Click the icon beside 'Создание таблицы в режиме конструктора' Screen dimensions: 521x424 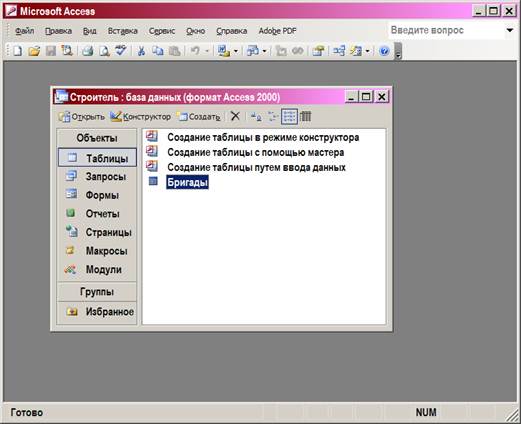pos(152,136)
